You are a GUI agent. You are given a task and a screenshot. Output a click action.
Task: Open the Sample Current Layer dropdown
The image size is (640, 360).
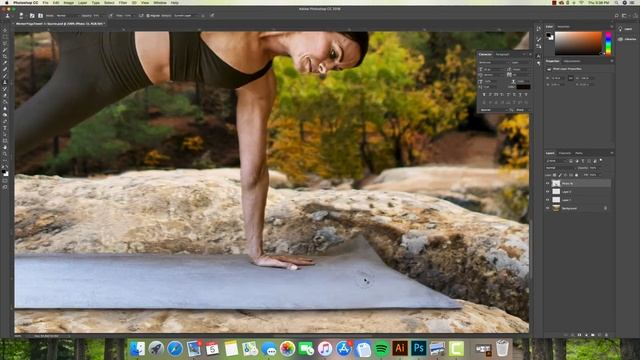click(x=187, y=16)
